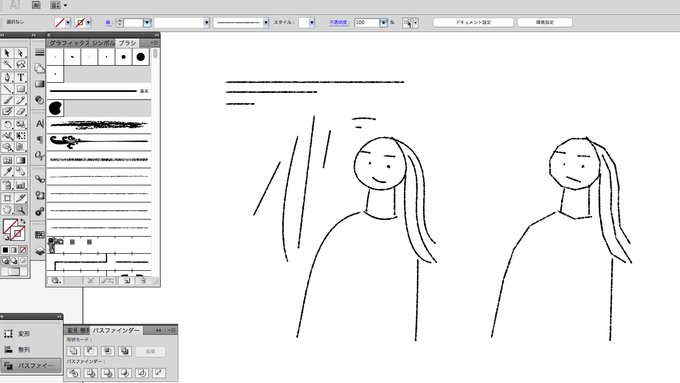Select the Free Transform tool
The image size is (680, 383).
[x=20, y=136]
